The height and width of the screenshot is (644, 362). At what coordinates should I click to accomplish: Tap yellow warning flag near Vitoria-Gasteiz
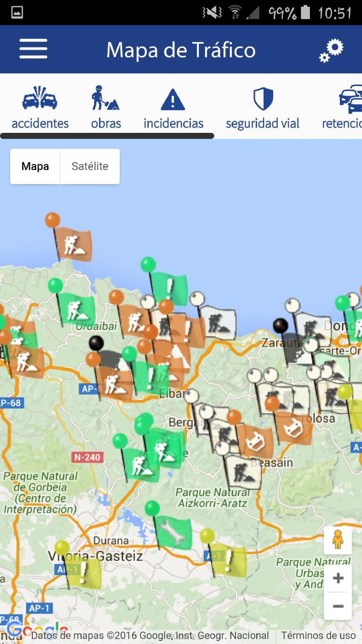coord(84,572)
